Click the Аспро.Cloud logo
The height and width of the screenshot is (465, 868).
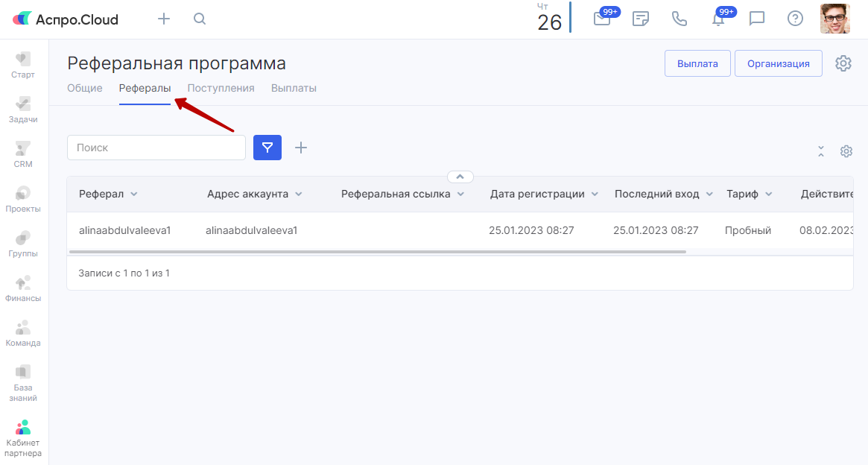tap(66, 19)
